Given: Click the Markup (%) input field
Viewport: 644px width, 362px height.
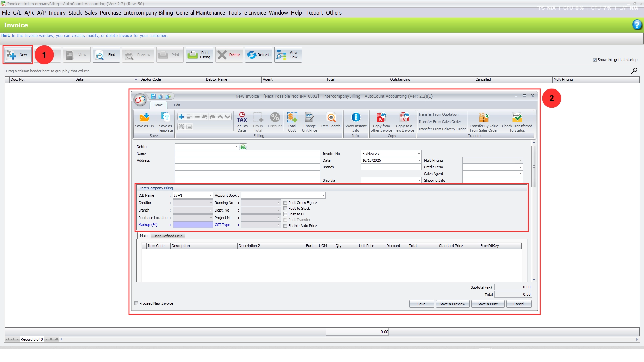Looking at the screenshot, I should [193, 225].
